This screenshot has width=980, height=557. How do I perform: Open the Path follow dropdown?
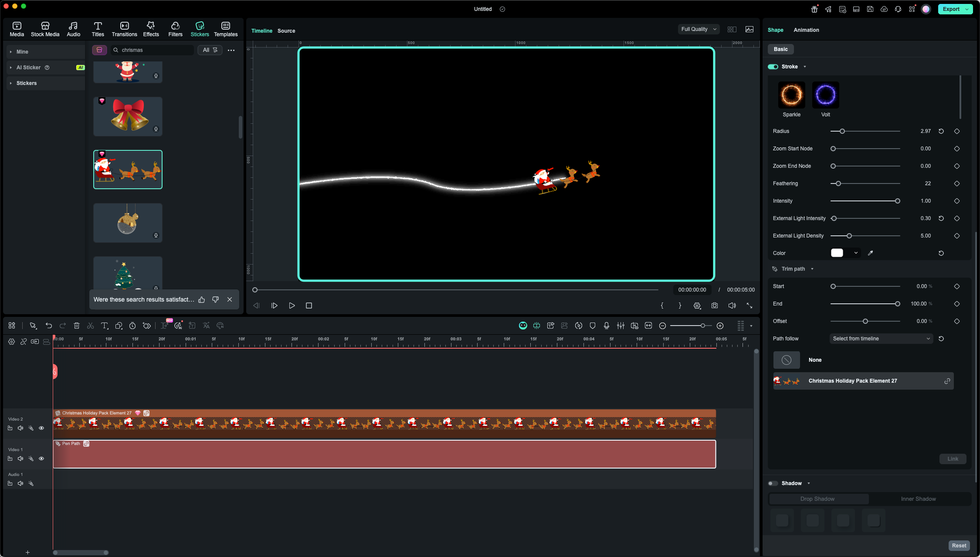click(x=881, y=339)
